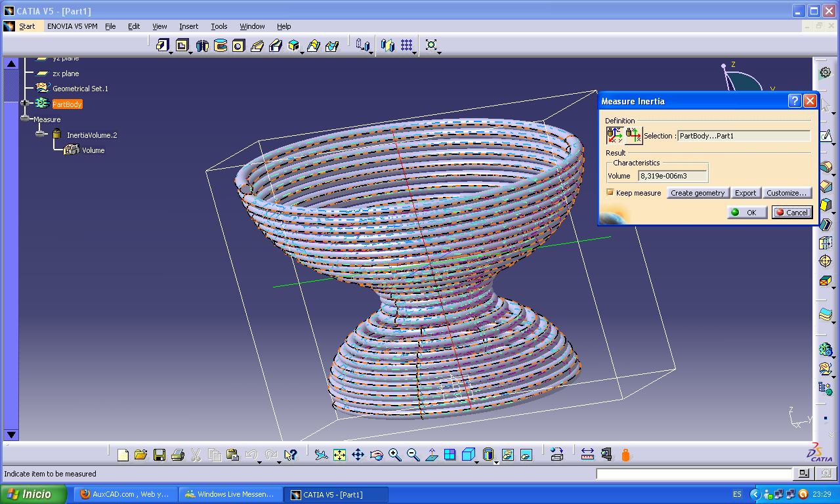The height and width of the screenshot is (504, 840).
Task: Toggle Measure Inertia 3D mode button
Action: coord(615,136)
